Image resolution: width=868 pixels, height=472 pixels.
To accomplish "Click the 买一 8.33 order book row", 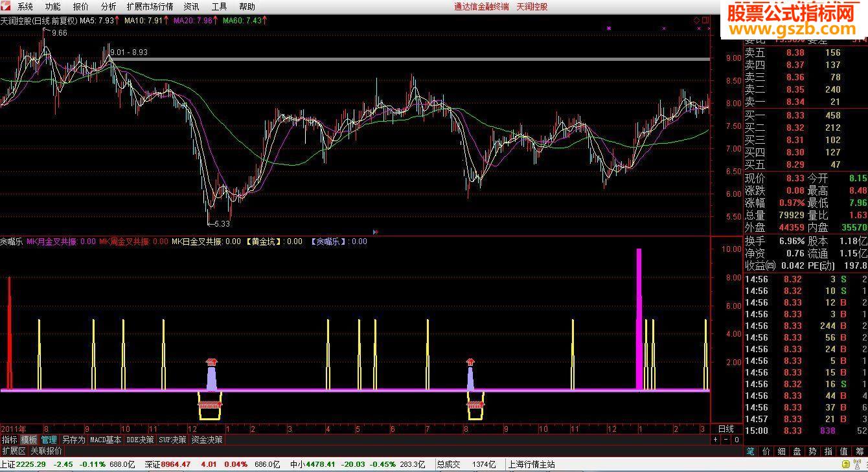I will click(x=805, y=115).
